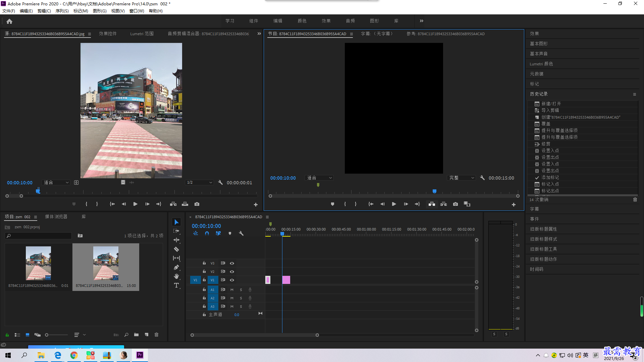The height and width of the screenshot is (362, 644).
Task: Click timeline horizontal zoom scrollbar
Action: coord(255,335)
